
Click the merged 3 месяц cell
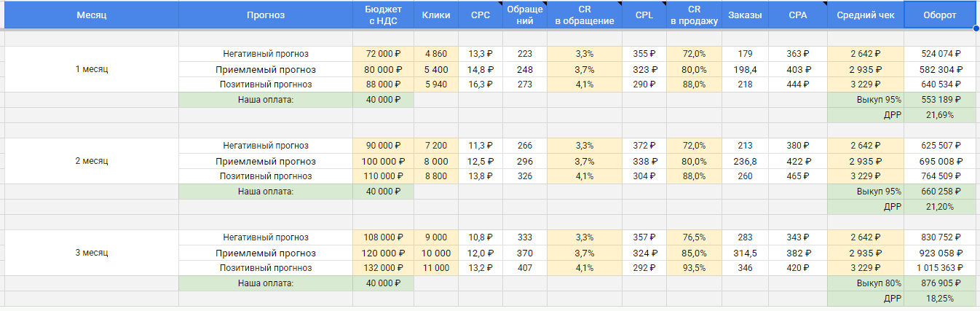pyautogui.click(x=91, y=253)
